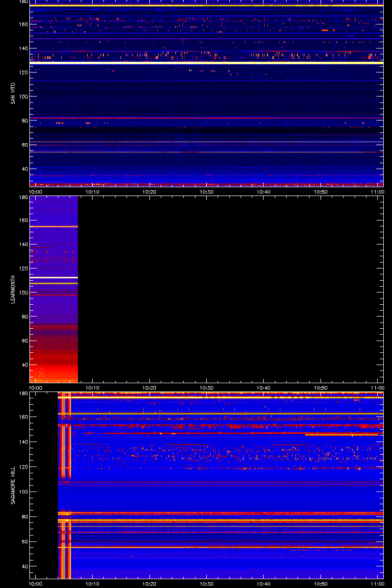
Task: Select 10:50 label under San Vito panel
Action: (321, 192)
